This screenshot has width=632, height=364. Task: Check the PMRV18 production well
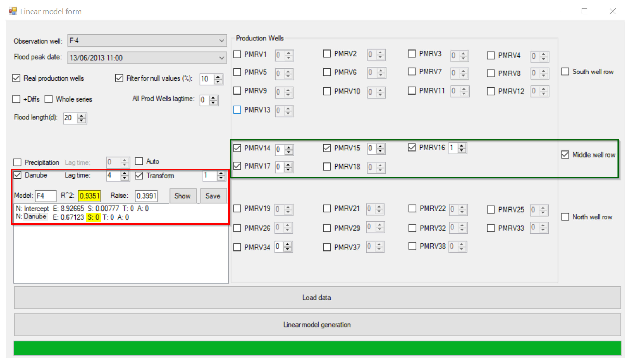click(327, 166)
